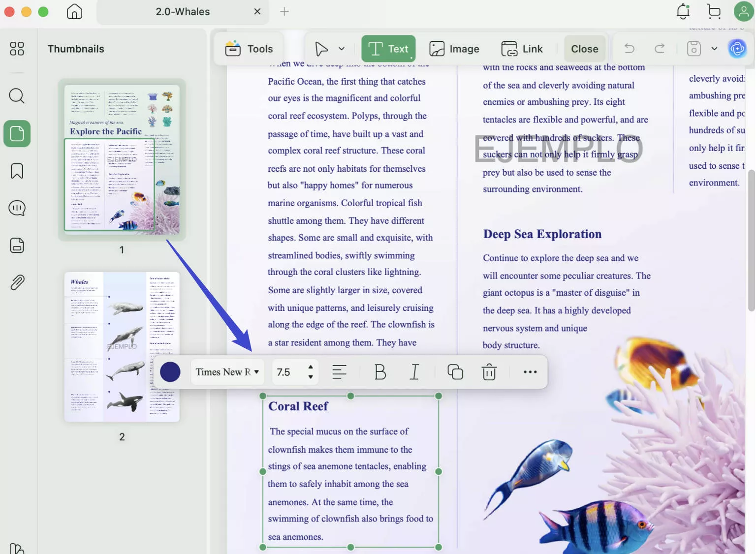Select the Link tool
Screen dimensions: 756x554
point(522,49)
